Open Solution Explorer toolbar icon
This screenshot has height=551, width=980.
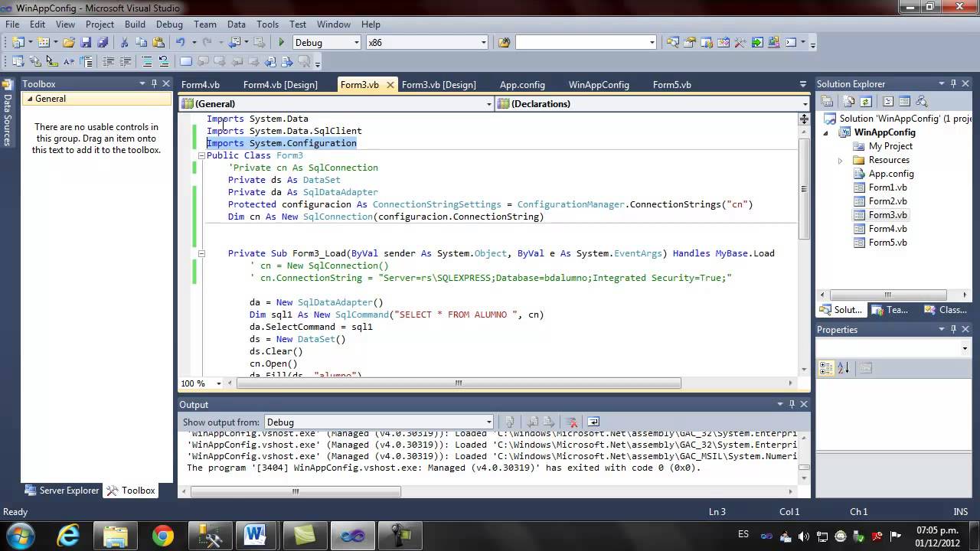pos(673,42)
